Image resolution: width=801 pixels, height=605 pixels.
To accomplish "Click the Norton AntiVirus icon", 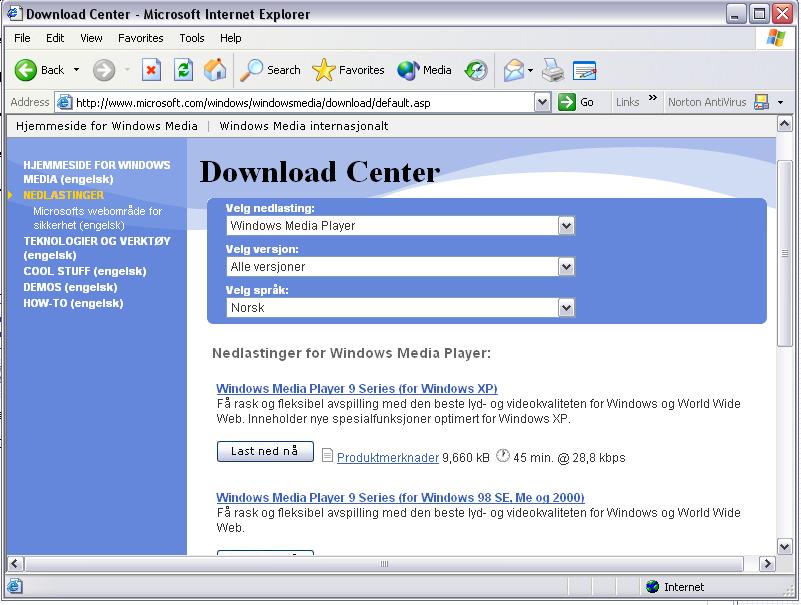I will tap(761, 102).
